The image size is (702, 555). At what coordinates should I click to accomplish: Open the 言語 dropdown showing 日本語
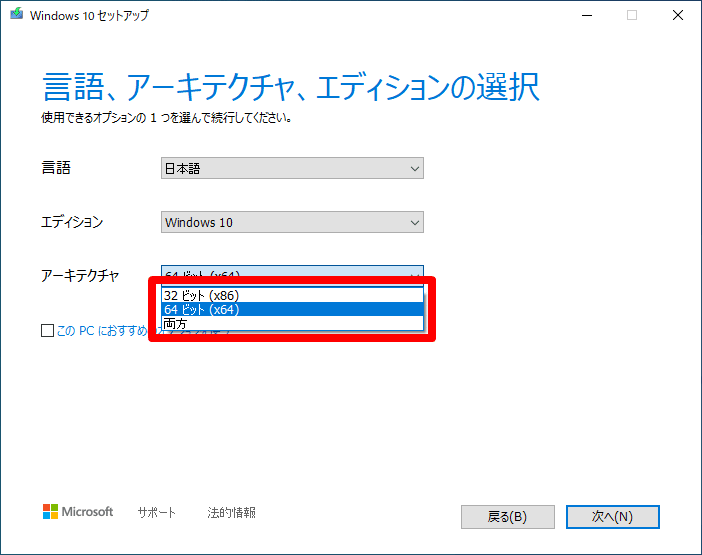pos(292,168)
